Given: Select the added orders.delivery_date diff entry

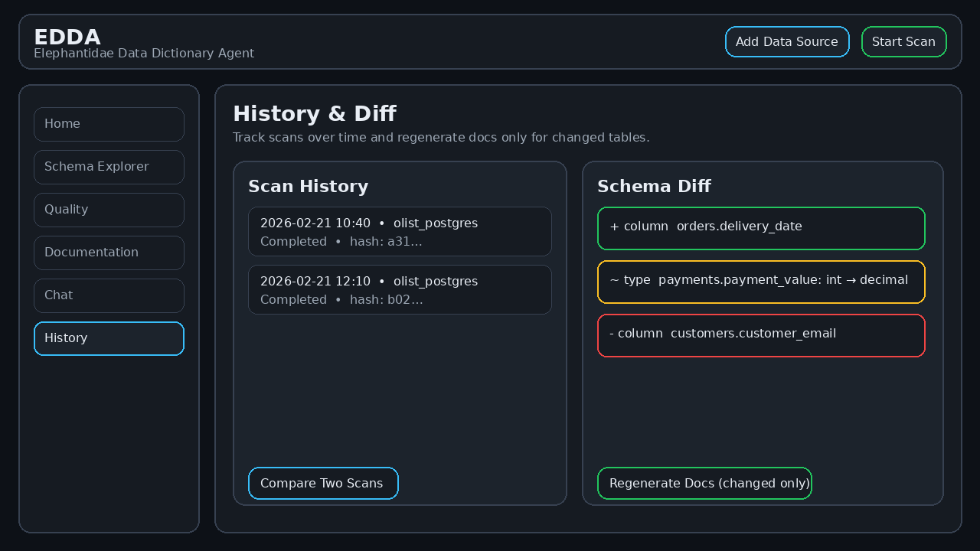Looking at the screenshot, I should tap(761, 227).
